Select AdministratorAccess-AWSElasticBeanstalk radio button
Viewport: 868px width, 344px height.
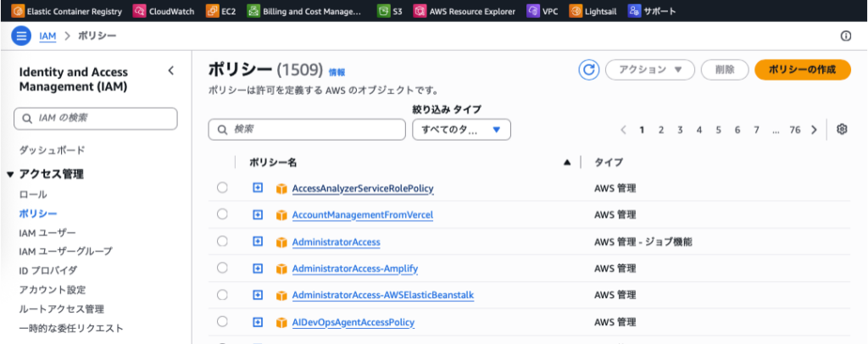point(222,295)
